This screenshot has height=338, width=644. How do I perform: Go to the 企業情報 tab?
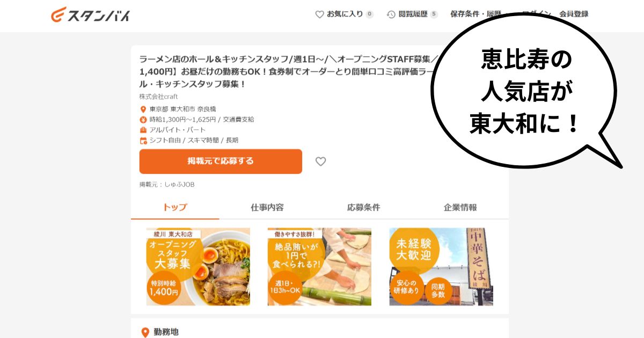pos(460,208)
